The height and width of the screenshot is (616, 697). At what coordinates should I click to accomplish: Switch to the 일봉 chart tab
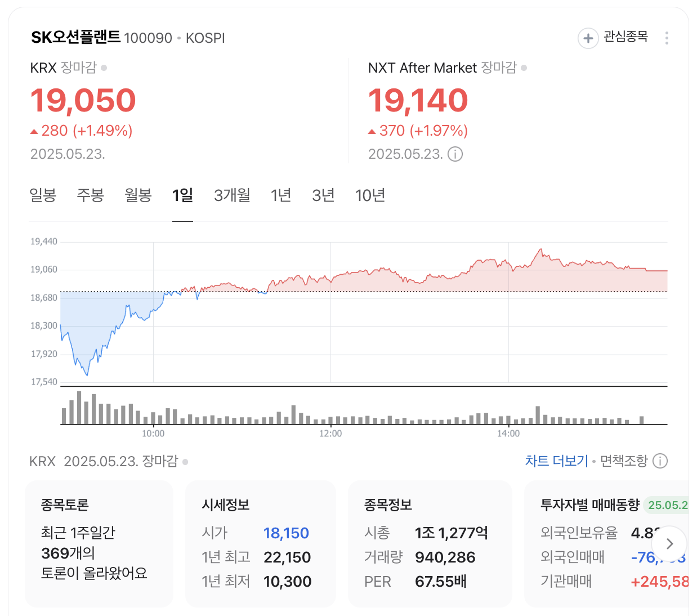(x=42, y=195)
